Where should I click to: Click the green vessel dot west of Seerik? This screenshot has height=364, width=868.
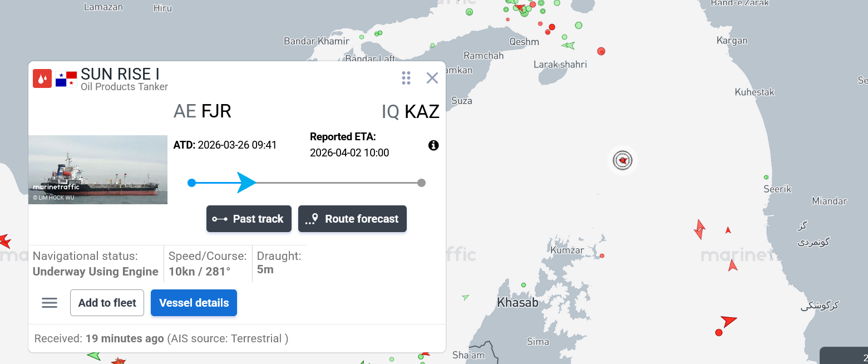766,177
